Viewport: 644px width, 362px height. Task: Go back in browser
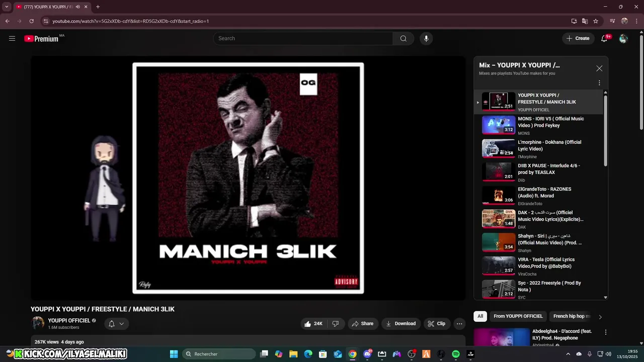pyautogui.click(x=7, y=21)
